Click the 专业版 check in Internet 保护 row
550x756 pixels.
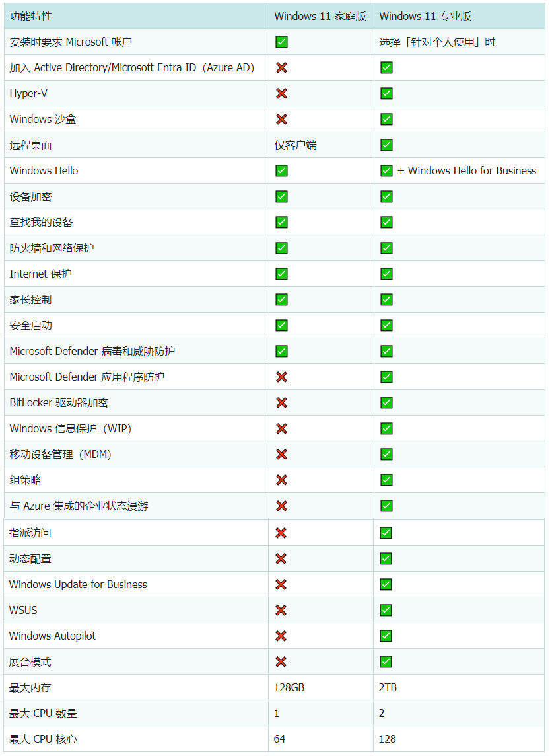point(386,274)
